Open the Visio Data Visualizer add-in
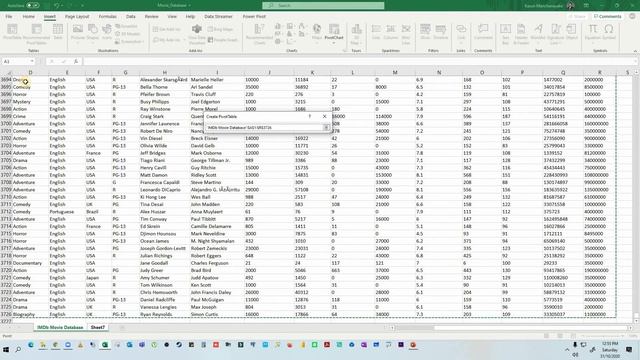Viewport: 640px width, 360px height. 197,34
